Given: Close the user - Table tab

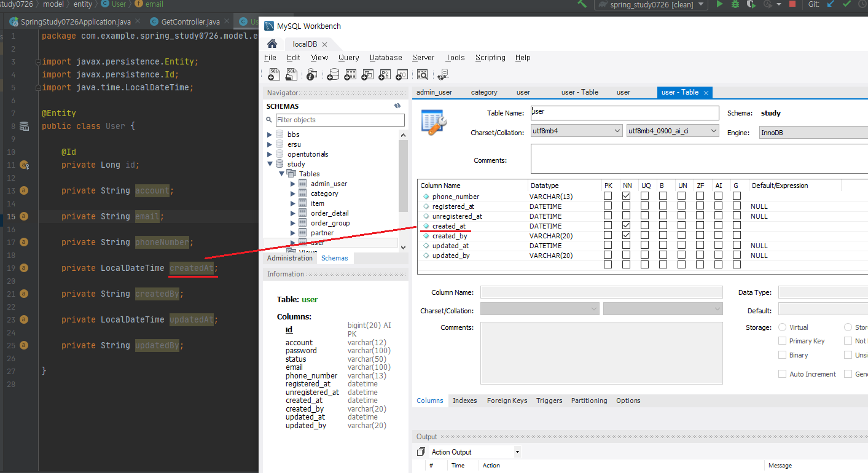Looking at the screenshot, I should [x=706, y=93].
